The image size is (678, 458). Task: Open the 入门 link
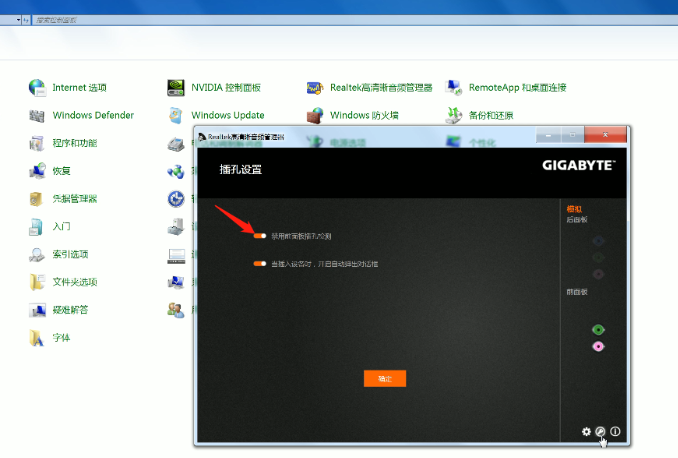click(61, 227)
